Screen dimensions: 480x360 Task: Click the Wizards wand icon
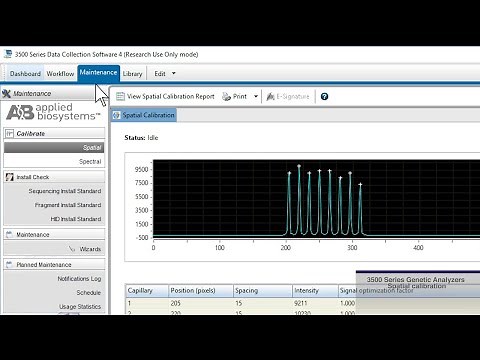pos(72,249)
